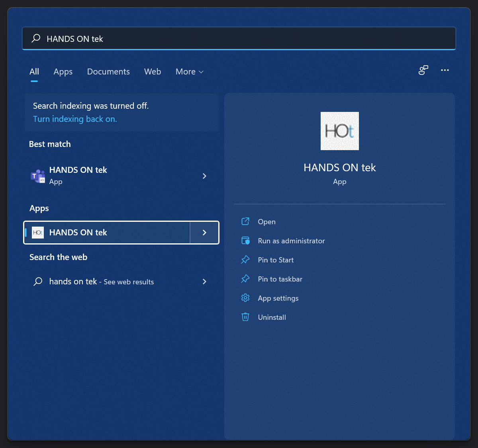The image size is (478, 448).
Task: Click Turn indexing back on link
Action: (x=75, y=119)
